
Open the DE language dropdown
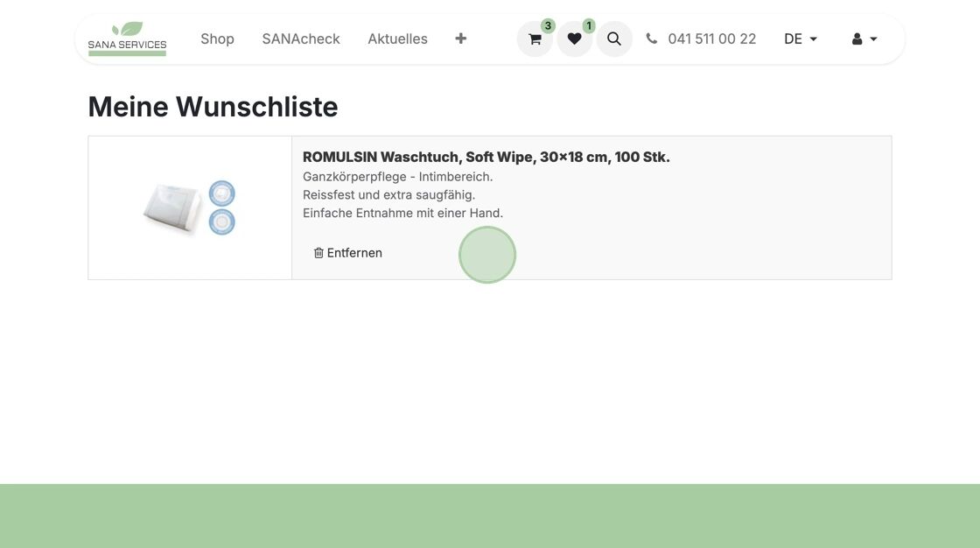(801, 39)
